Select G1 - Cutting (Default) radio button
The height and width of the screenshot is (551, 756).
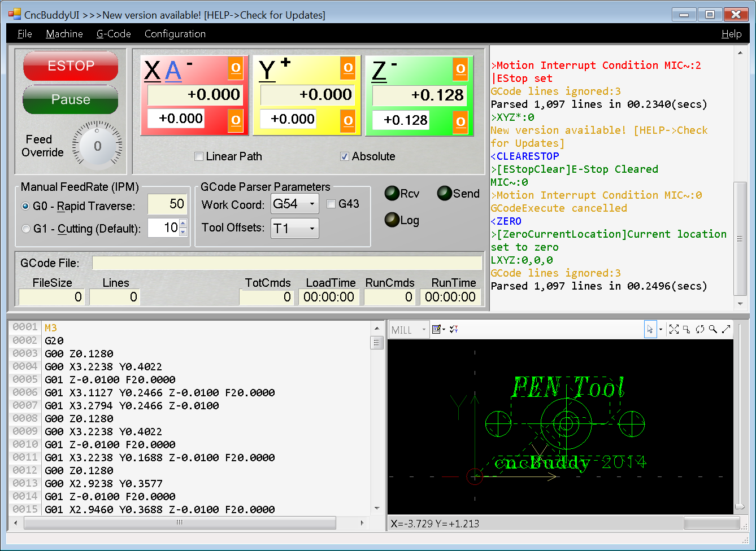(26, 229)
